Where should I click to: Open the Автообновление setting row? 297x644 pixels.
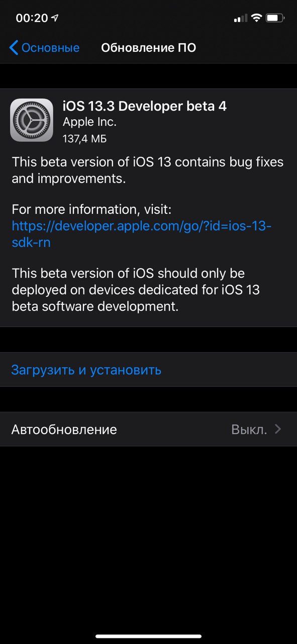pyautogui.click(x=148, y=429)
